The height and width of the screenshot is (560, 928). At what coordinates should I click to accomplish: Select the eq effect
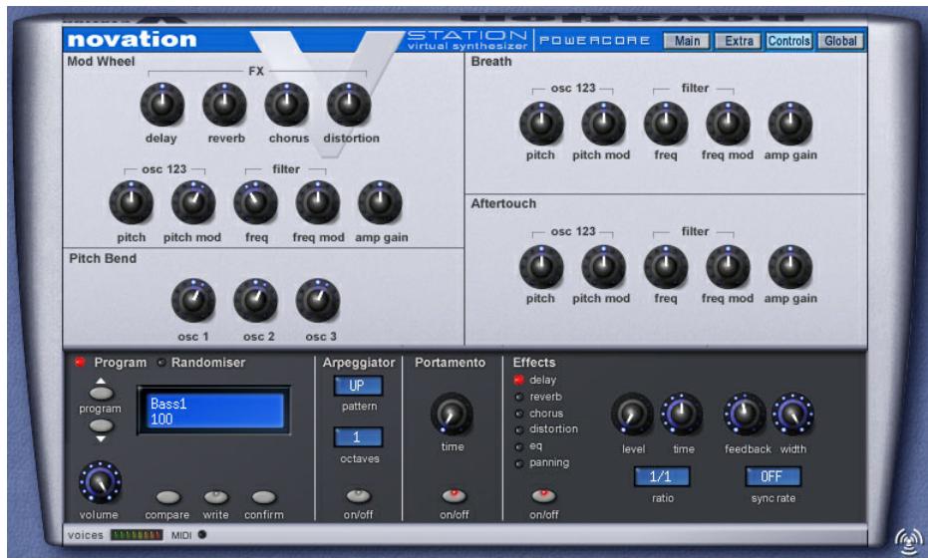519,447
